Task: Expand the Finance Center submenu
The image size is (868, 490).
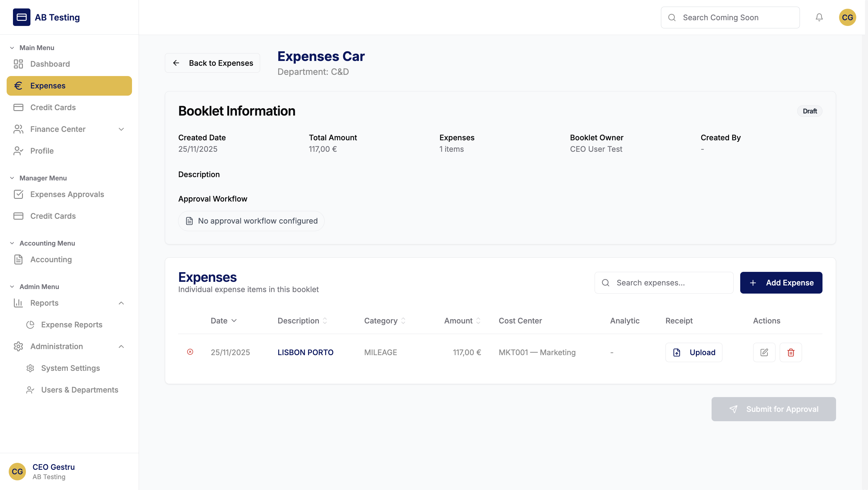Action: pyautogui.click(x=121, y=129)
